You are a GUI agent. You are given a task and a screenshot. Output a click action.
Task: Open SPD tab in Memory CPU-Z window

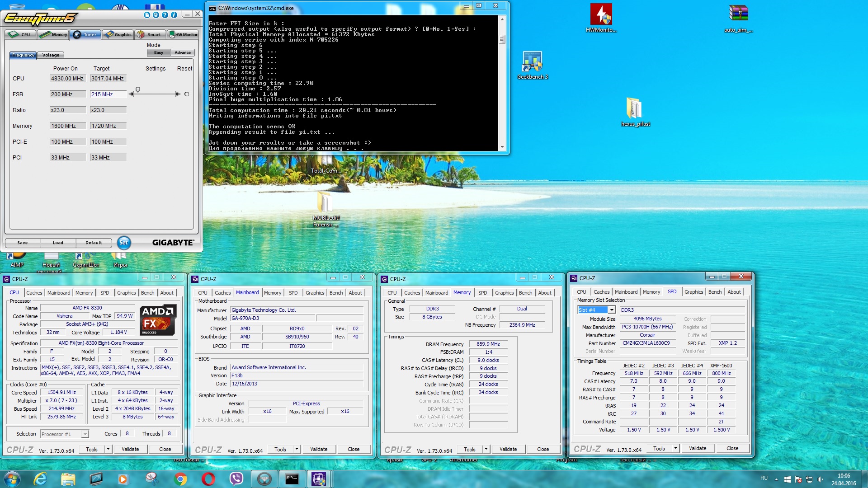483,293
